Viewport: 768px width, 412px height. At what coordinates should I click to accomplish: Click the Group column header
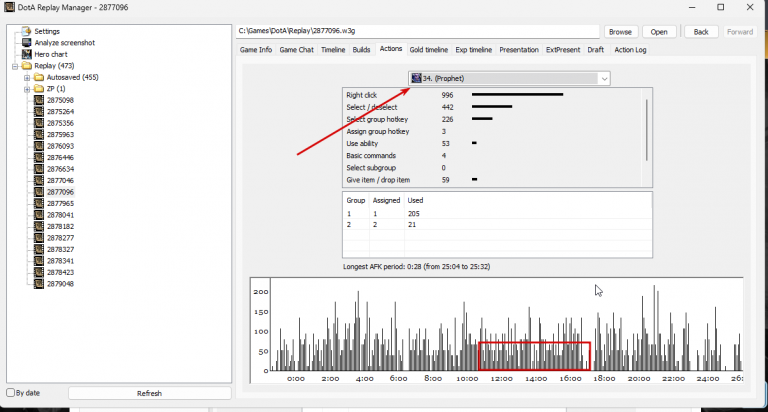[356, 200]
